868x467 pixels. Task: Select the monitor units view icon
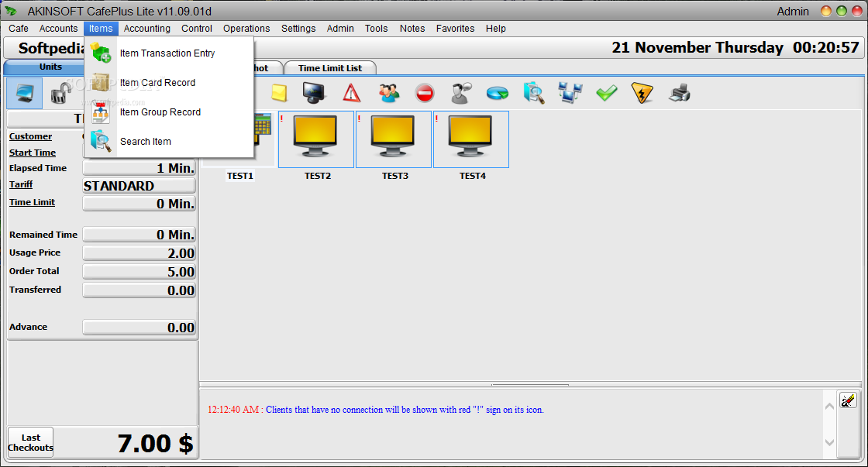click(x=24, y=94)
